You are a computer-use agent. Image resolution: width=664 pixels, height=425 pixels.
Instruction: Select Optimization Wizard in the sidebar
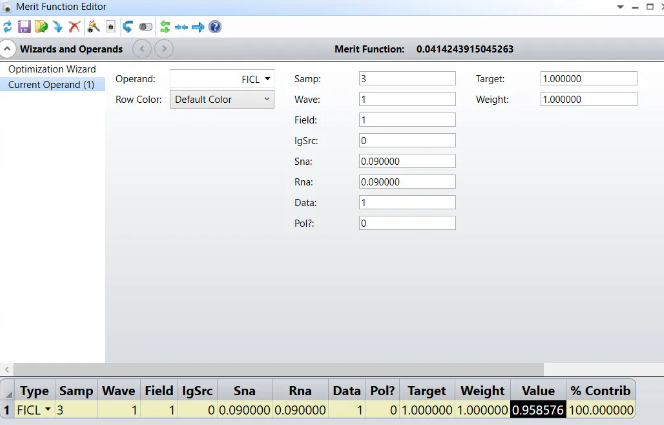[52, 69]
